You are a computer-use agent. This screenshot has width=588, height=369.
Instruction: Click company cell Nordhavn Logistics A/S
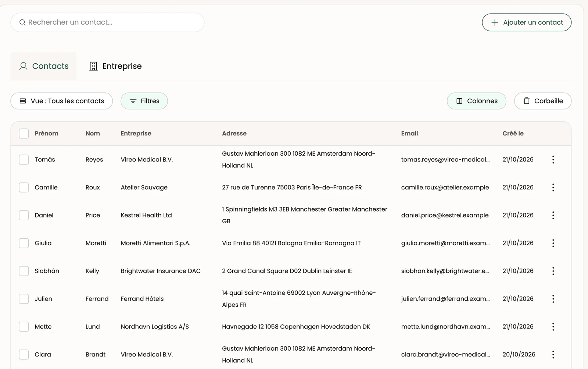click(155, 326)
